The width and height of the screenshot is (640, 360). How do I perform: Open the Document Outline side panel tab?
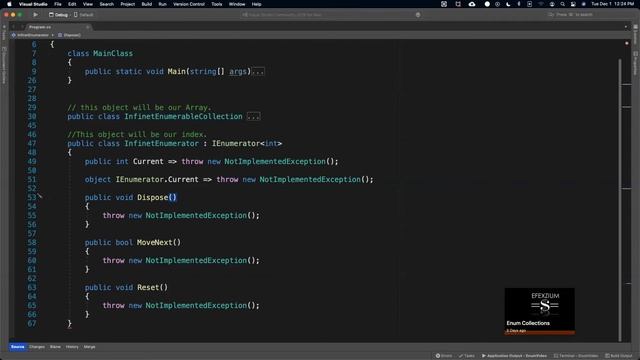(4, 66)
